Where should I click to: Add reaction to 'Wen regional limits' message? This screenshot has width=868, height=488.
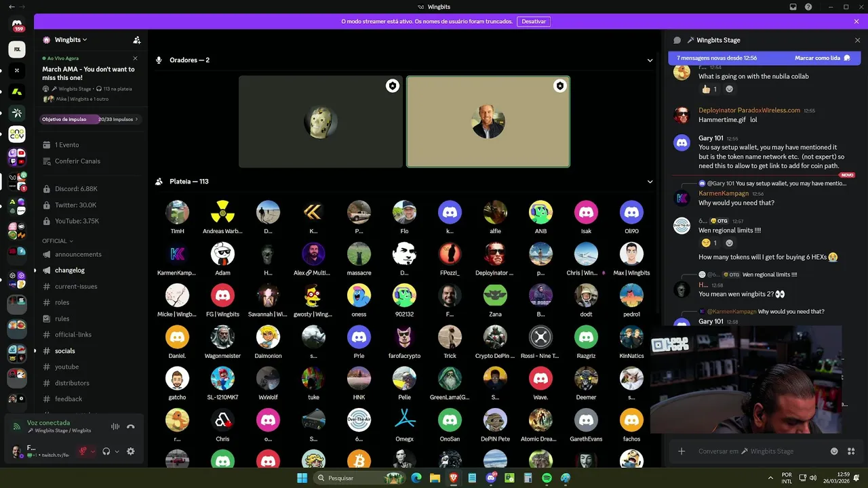tap(730, 243)
